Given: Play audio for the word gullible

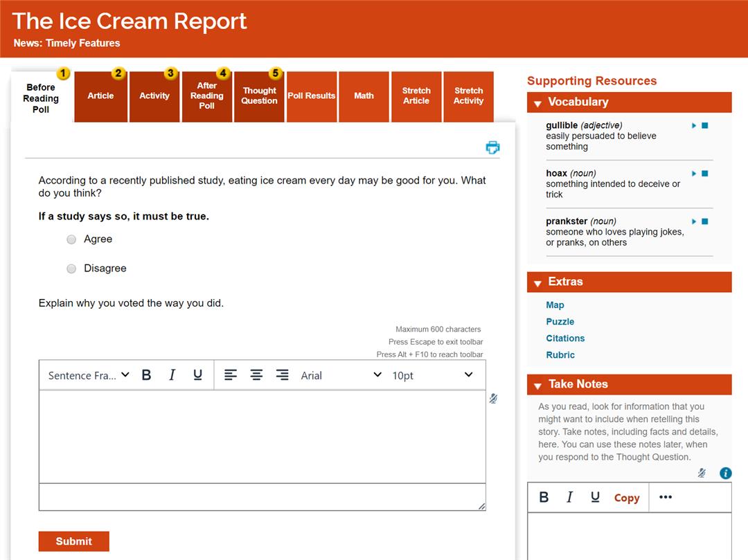Looking at the screenshot, I should pyautogui.click(x=694, y=126).
